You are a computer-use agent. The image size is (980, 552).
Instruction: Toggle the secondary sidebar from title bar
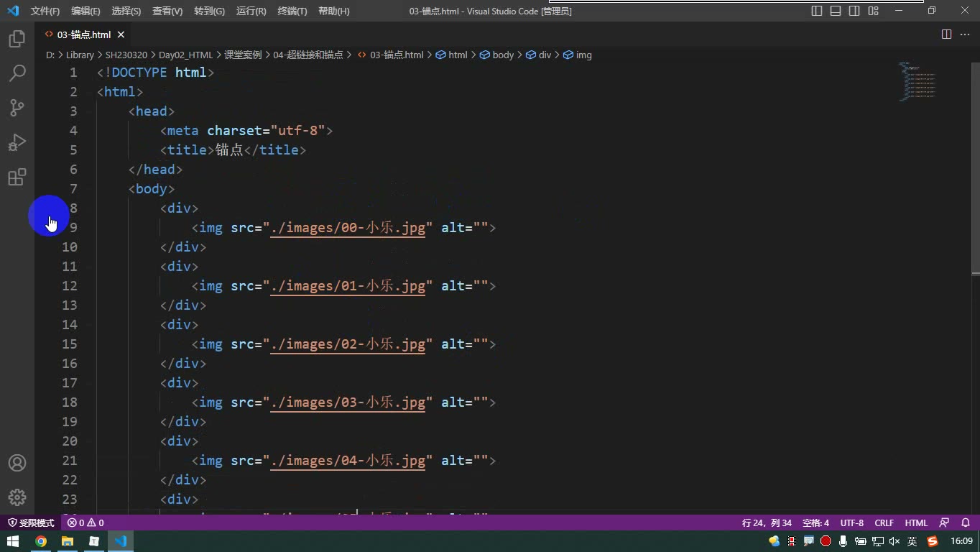(x=854, y=11)
